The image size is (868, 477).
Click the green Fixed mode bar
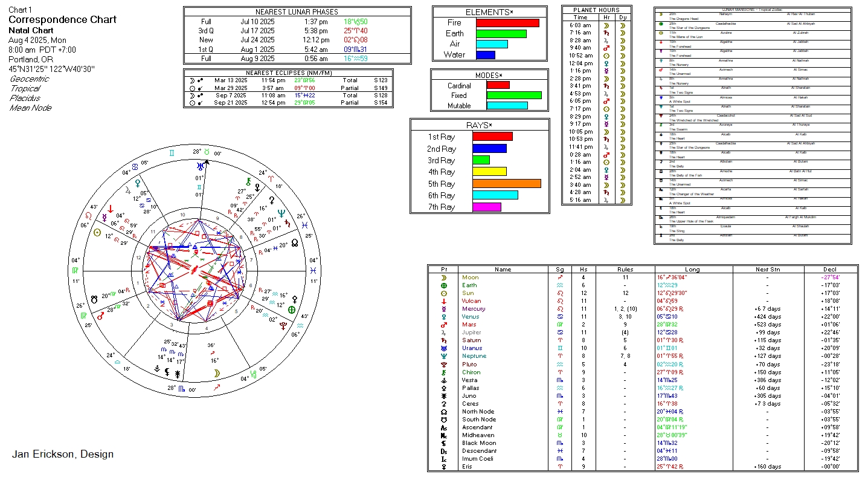pyautogui.click(x=514, y=96)
